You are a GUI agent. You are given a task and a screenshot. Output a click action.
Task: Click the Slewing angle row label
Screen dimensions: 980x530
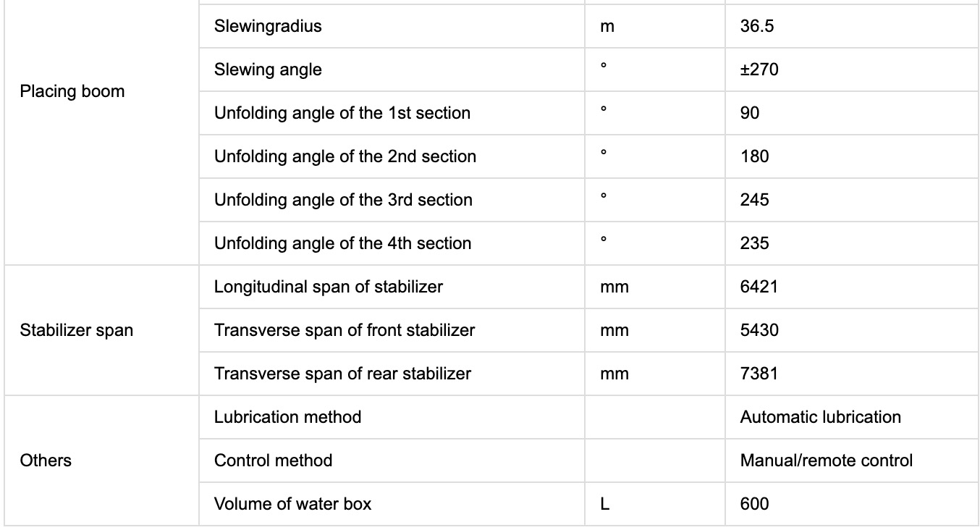(268, 70)
